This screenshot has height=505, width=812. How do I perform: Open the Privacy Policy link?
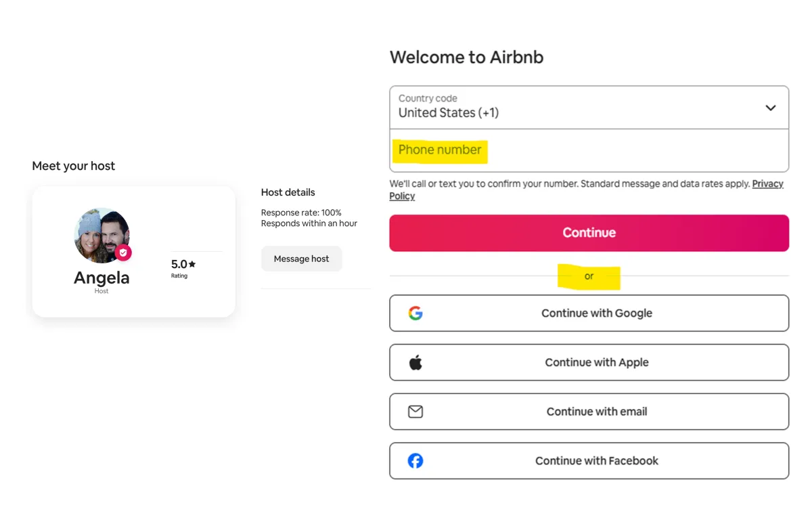[x=767, y=184]
